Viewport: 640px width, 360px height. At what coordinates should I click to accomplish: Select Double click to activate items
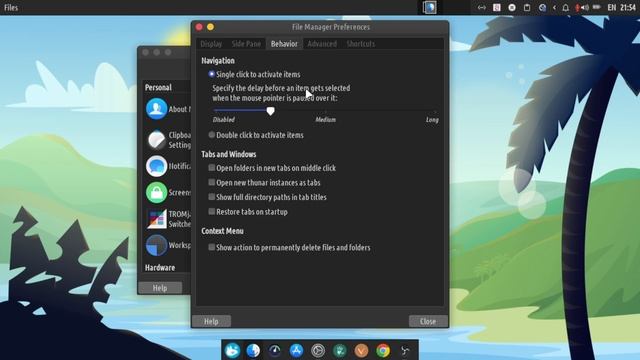point(211,135)
